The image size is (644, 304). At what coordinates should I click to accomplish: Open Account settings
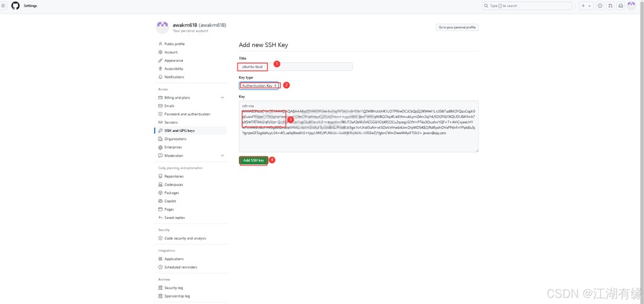171,52
